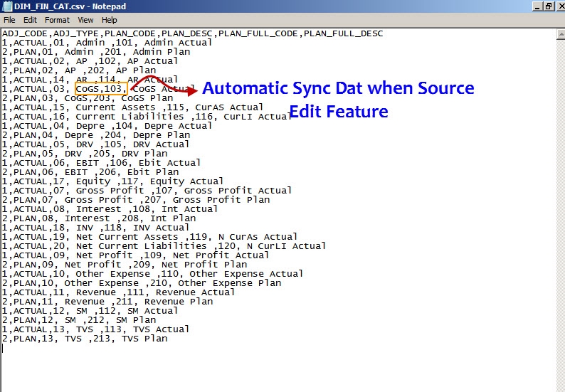This screenshot has height=392, width=565.
Task: Click the scrollbar up arrow
Action: click(561, 35)
